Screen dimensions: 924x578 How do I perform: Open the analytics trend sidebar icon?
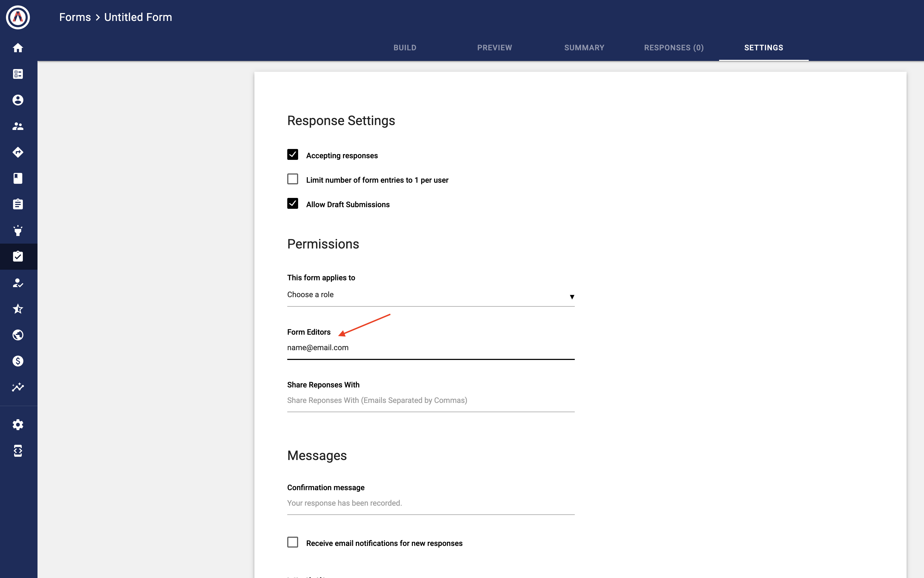18,387
